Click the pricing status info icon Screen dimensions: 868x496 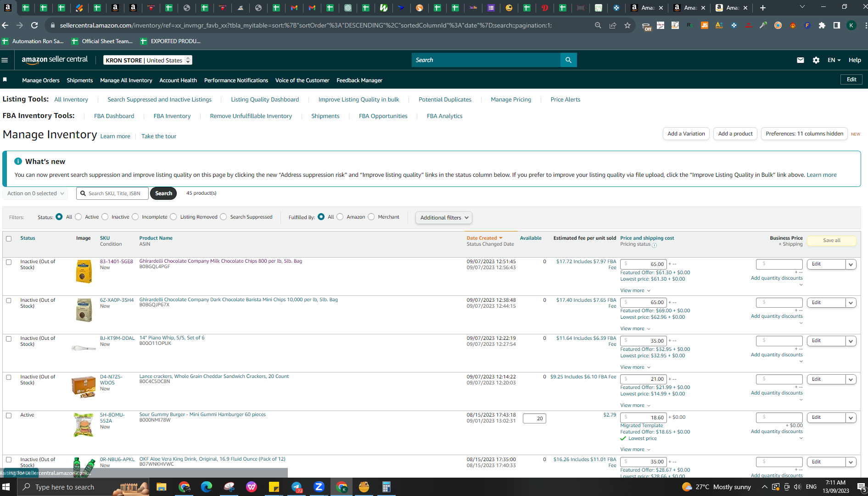655,245
